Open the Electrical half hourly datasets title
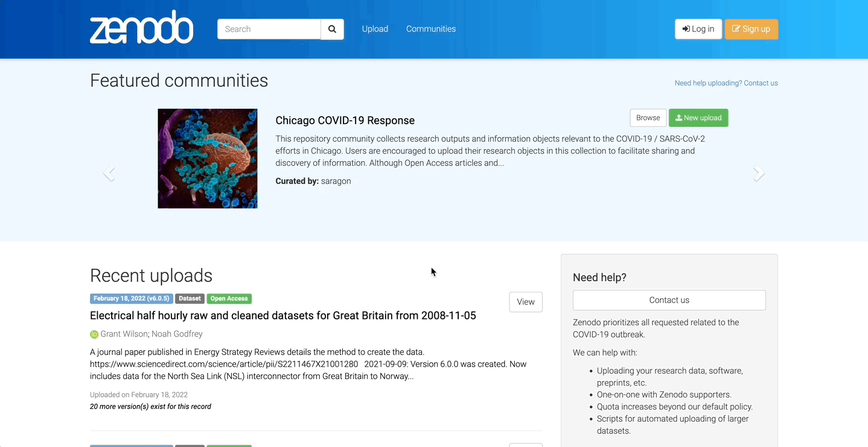Screen dimensions: 868x447 click(282, 315)
